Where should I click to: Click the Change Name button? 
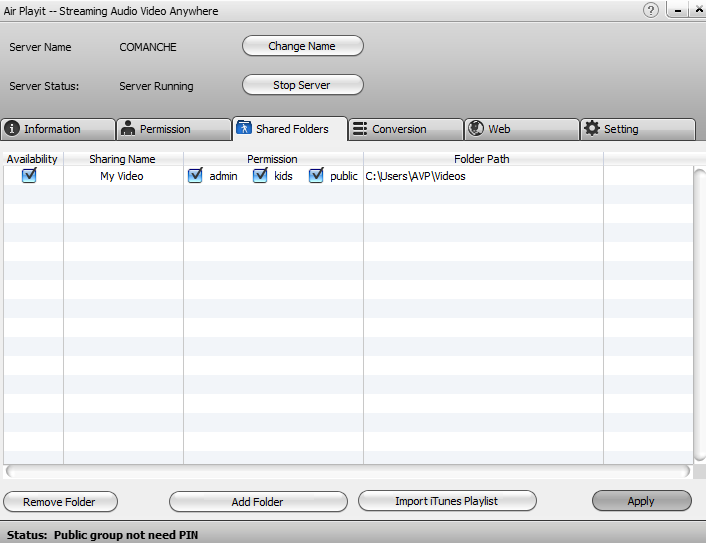pos(303,46)
